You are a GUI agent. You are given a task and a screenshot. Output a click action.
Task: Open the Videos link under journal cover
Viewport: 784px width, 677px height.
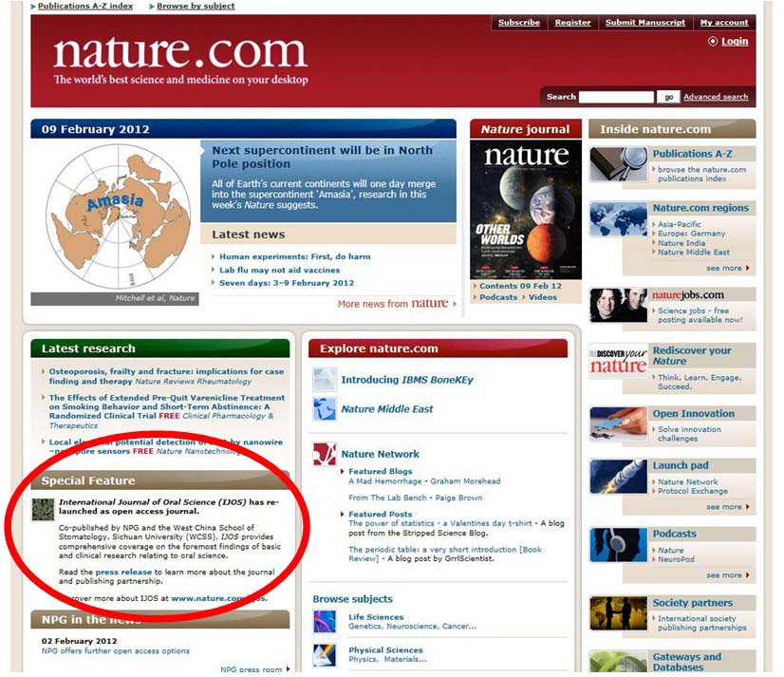click(543, 297)
